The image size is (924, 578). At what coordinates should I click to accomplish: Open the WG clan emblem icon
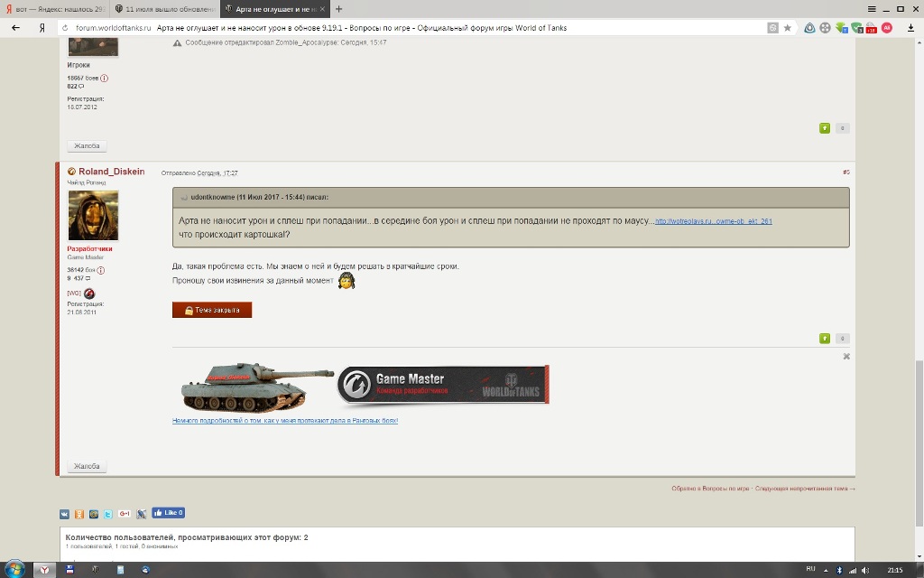(x=89, y=294)
